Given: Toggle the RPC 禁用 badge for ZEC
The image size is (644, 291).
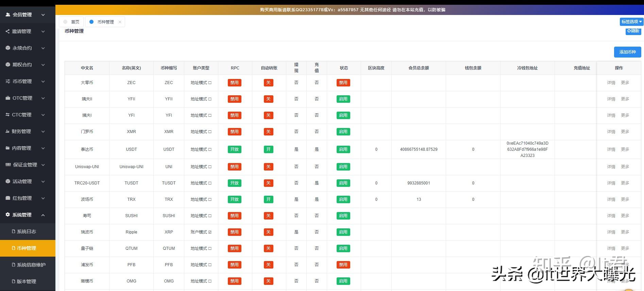Looking at the screenshot, I should [x=235, y=83].
